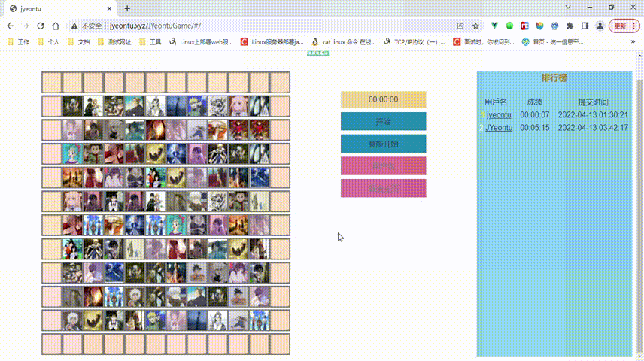Click the browser forward arrow
Viewport: 644px width, 361px height.
[x=26, y=26]
